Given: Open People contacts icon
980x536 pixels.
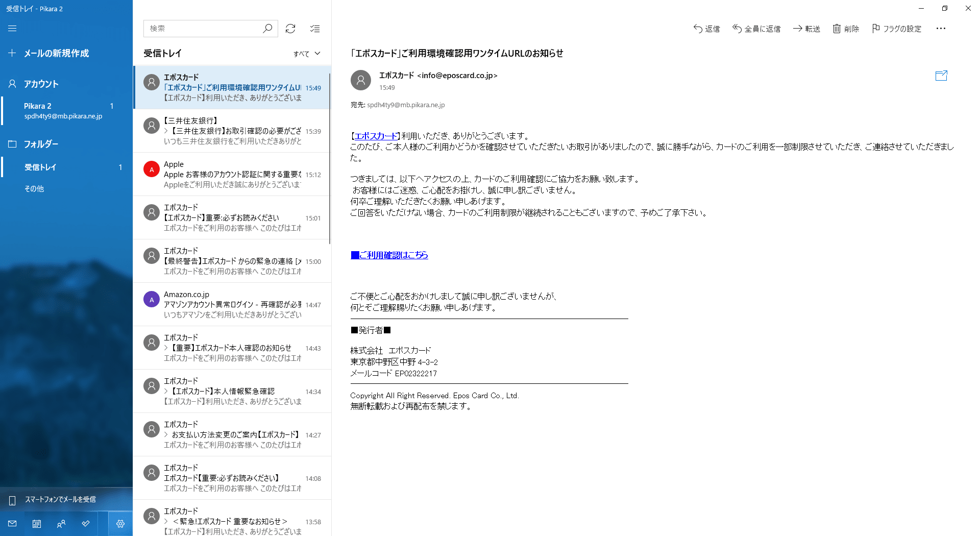Looking at the screenshot, I should tap(61, 524).
